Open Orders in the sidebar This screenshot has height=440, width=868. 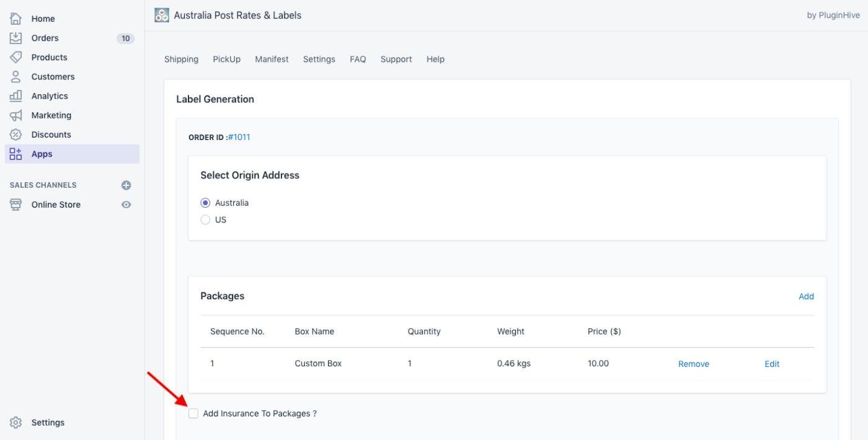pos(45,38)
